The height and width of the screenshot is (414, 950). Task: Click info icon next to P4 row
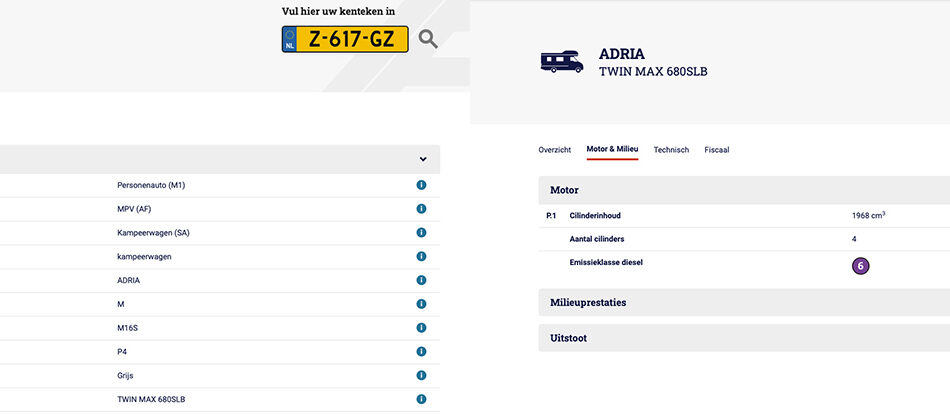click(421, 352)
